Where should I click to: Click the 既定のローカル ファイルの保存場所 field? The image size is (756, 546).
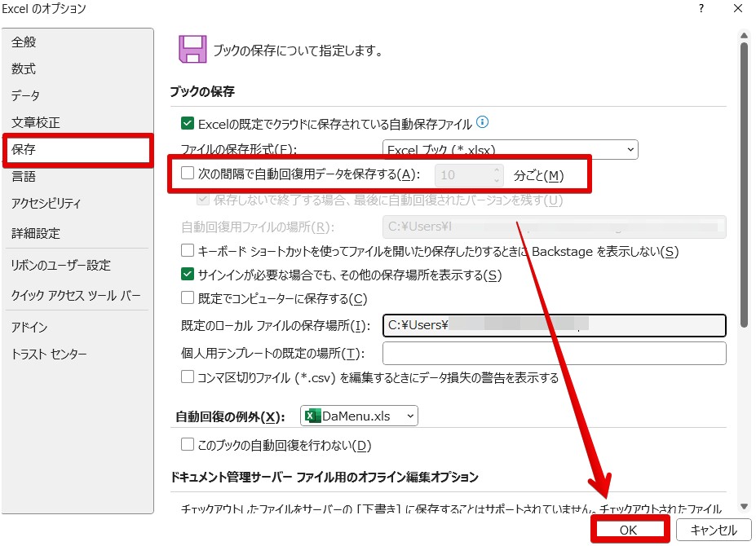[555, 325]
